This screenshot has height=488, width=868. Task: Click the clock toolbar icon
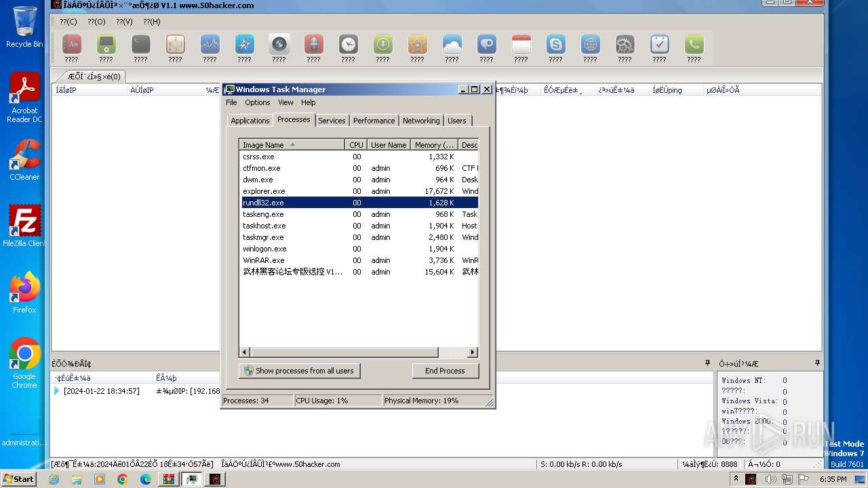[x=349, y=45]
